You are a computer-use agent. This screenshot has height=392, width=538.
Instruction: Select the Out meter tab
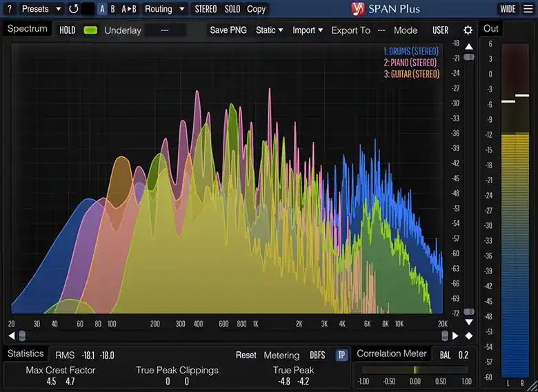490,29
